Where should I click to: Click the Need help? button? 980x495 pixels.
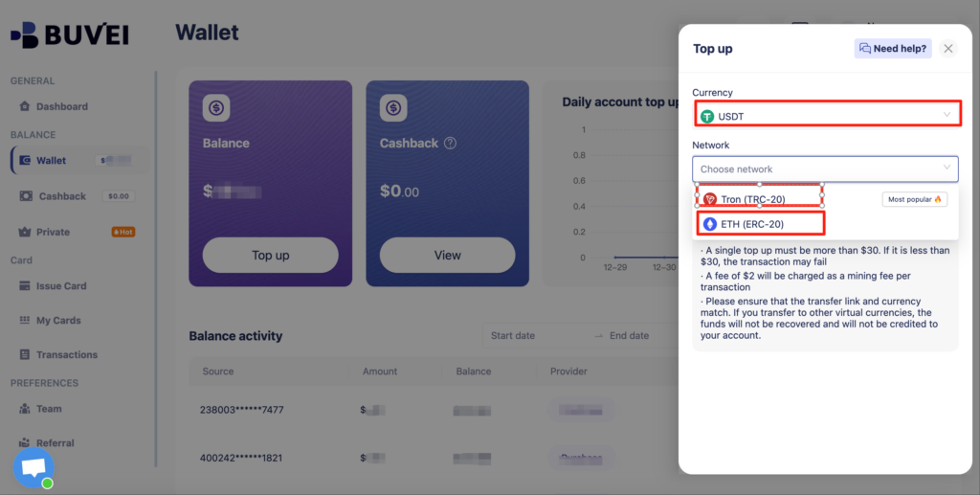tap(893, 49)
